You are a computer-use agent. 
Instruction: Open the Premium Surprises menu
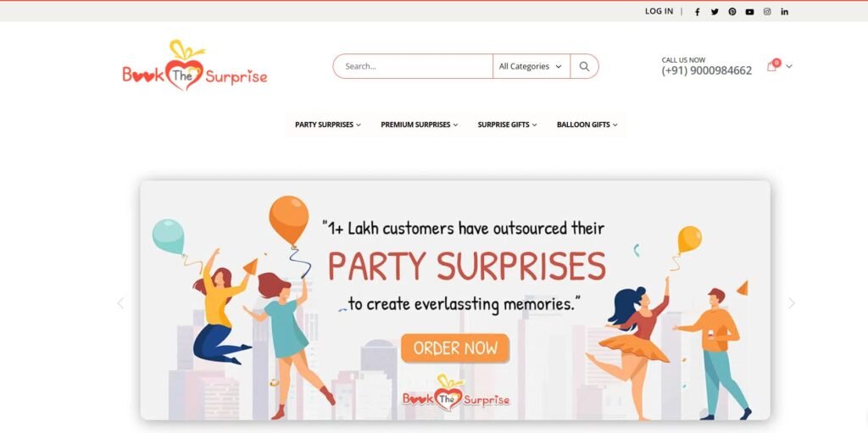(419, 125)
